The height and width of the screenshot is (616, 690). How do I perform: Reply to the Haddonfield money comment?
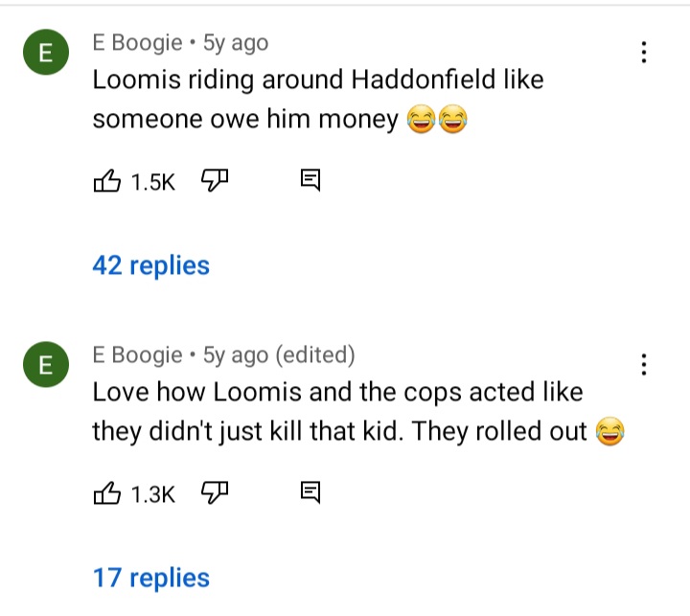click(x=310, y=180)
